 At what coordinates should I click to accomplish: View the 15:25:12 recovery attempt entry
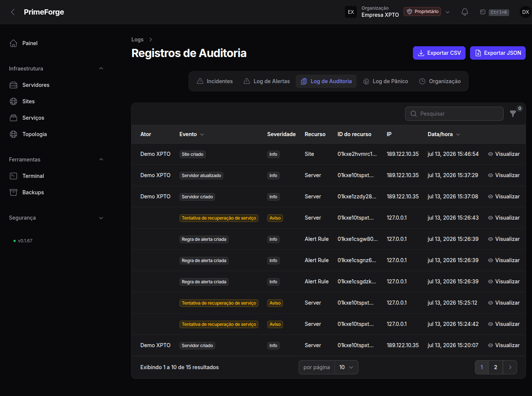tap(504, 303)
